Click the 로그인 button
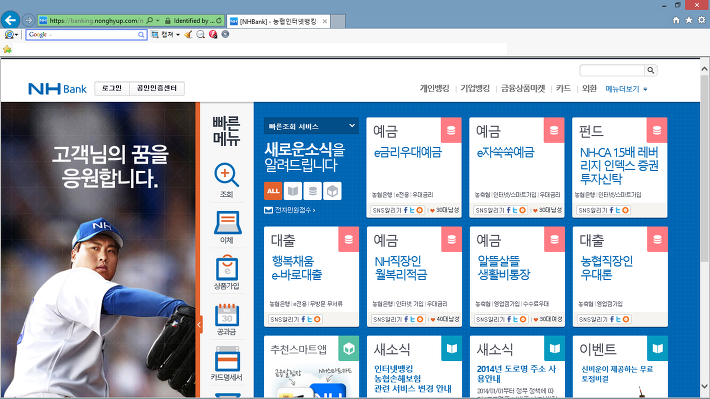This screenshot has height=399, width=710. [x=112, y=88]
